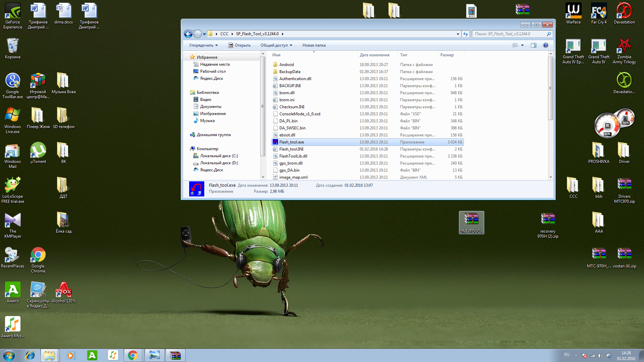The height and width of the screenshot is (362, 644).
Task: Expand address bar history dropdown arrow
Action: [x=458, y=34]
